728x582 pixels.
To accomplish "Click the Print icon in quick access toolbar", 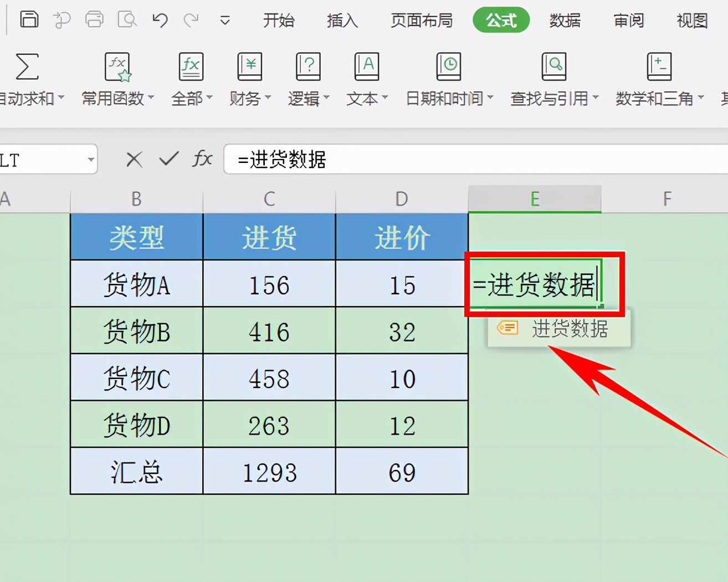I will pos(94,20).
